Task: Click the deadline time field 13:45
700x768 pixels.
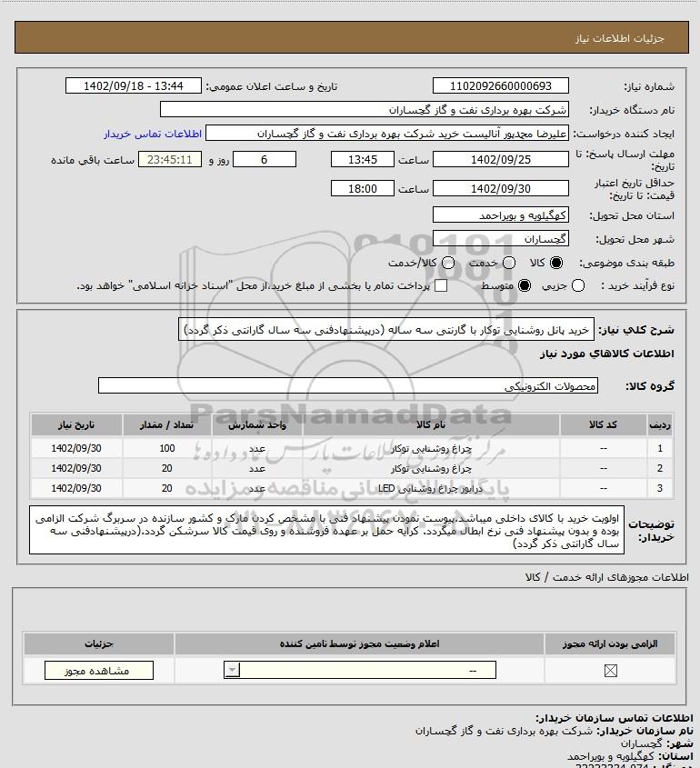Action: click(363, 159)
